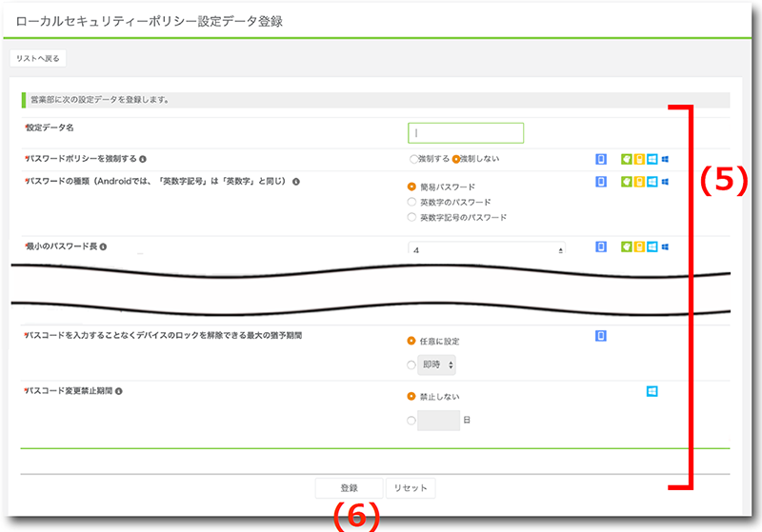Viewport: 762px width, 532px height.
Task: Click the 登録 button
Action: [x=349, y=488]
